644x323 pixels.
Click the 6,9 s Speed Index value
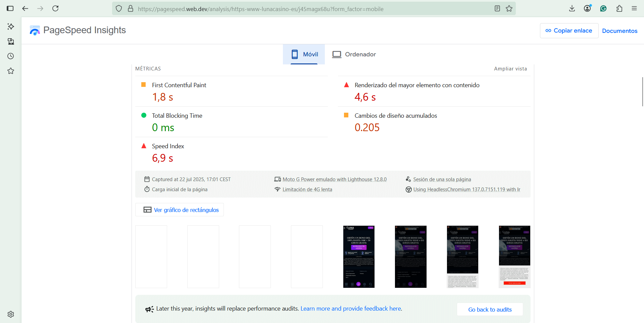click(x=162, y=158)
